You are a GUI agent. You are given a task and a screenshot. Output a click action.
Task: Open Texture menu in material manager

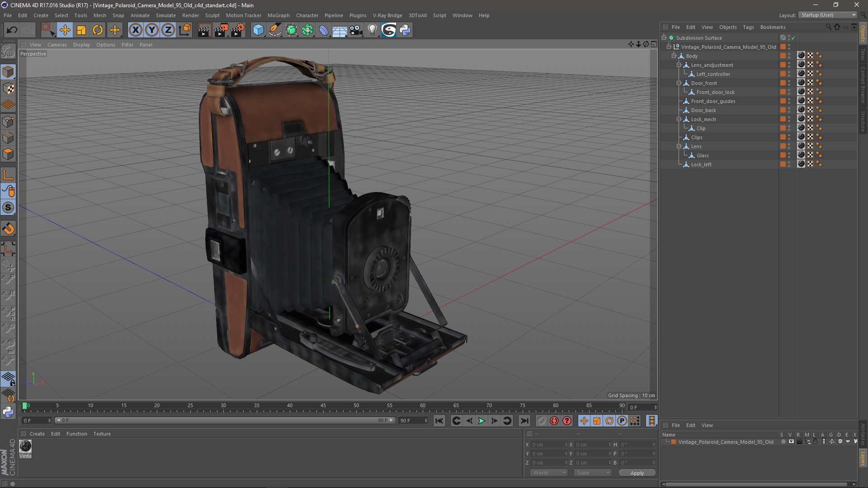(102, 434)
